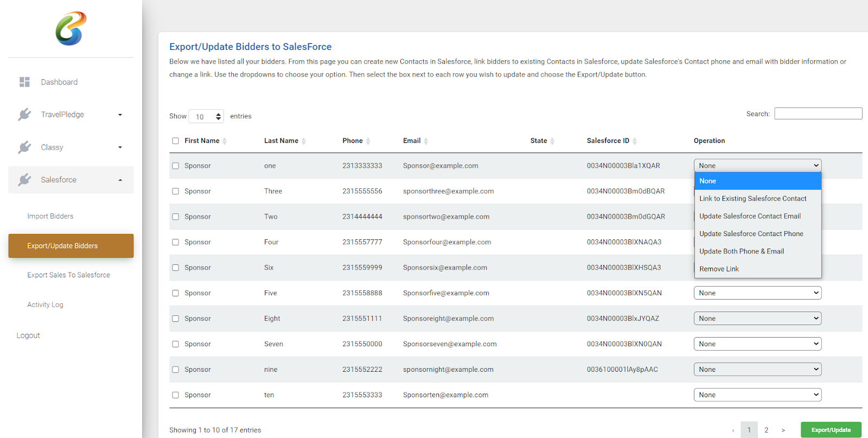Click the Sponsorten@example.com email cell
Screen dimensions: 868x438
445,395
